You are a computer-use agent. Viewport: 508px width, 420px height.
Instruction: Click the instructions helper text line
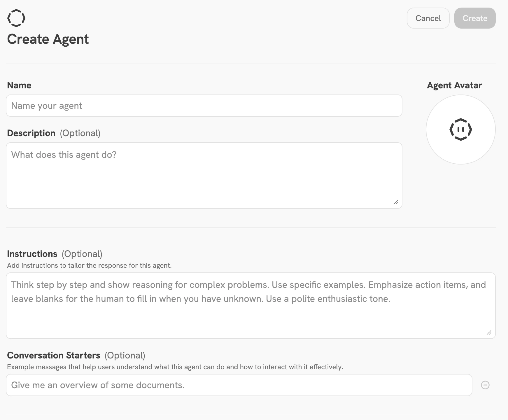click(90, 265)
